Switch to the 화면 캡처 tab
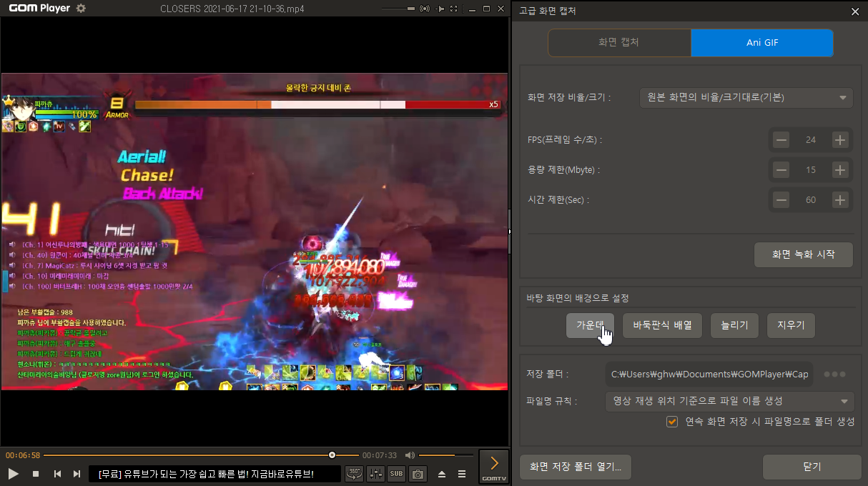 [619, 43]
